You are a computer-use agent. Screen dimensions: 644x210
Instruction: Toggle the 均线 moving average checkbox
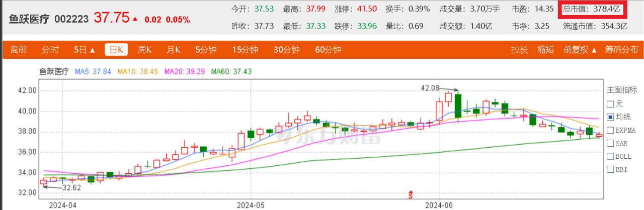click(611, 117)
